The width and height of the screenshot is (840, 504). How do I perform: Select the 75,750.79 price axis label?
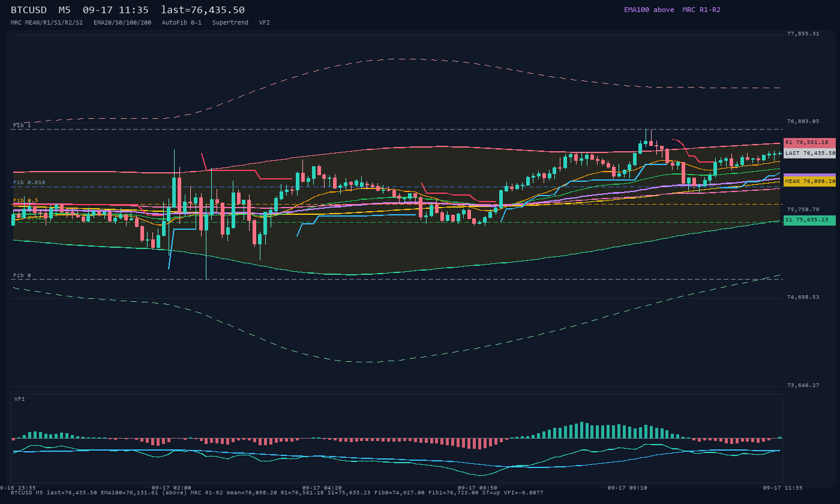pos(803,209)
